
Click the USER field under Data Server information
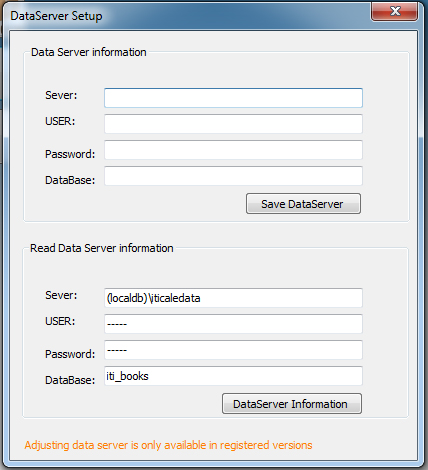pyautogui.click(x=233, y=124)
